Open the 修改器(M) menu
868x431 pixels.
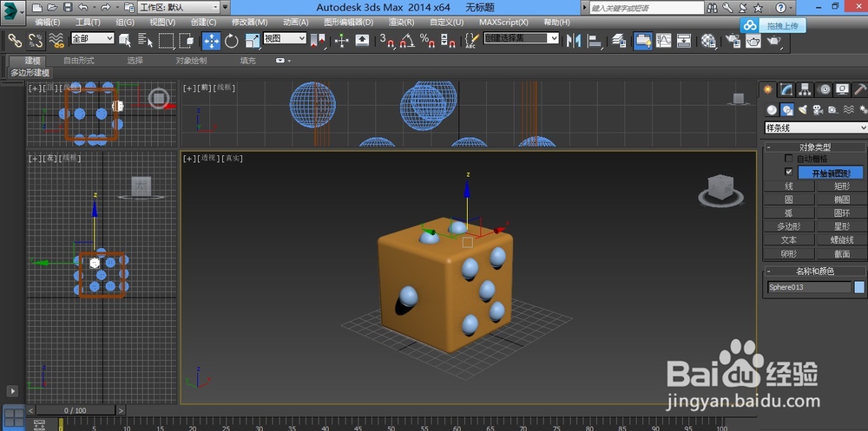(249, 23)
